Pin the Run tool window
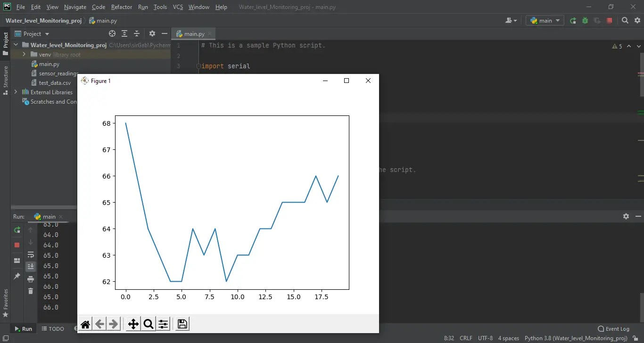The width and height of the screenshot is (644, 343). [x=17, y=277]
